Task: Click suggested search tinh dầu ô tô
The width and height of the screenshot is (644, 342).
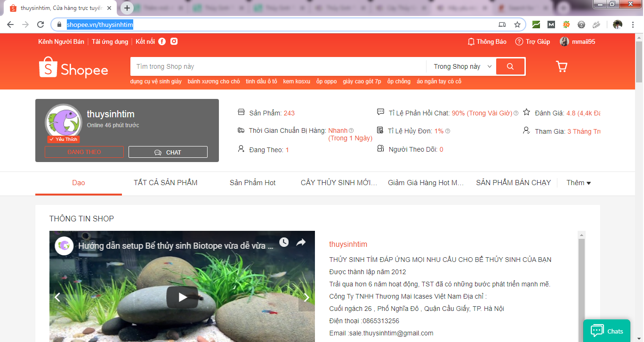Action: 261,81
